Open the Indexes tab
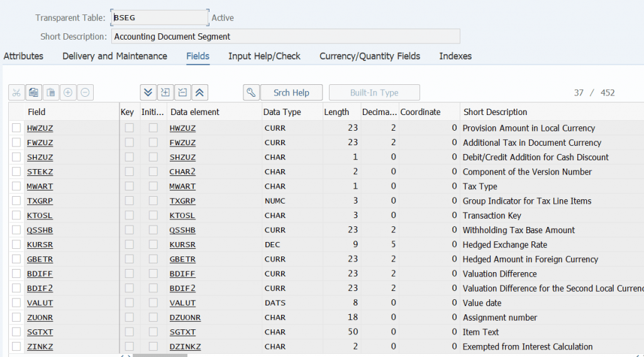Viewport: 644px width, 357px height. (x=455, y=56)
